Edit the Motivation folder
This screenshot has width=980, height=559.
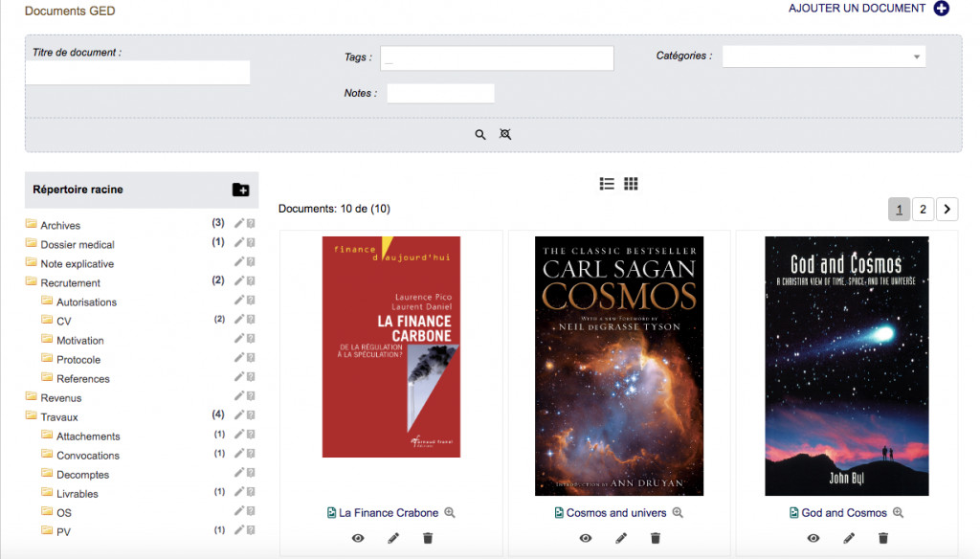click(238, 338)
